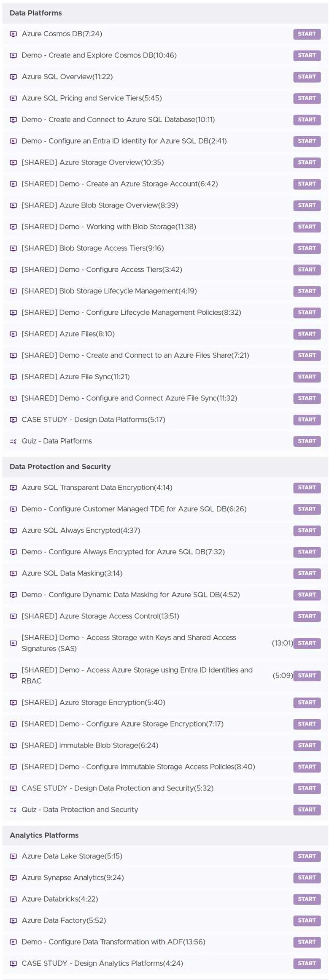Open [SHARED] Azure Storage Overview(10:35) title

click(93, 162)
